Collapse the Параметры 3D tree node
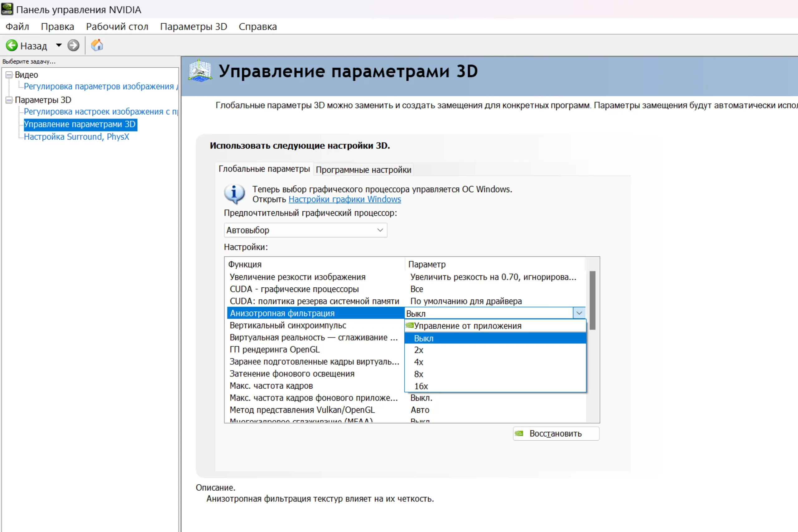Screen dimensions: 798x532 click(9, 100)
